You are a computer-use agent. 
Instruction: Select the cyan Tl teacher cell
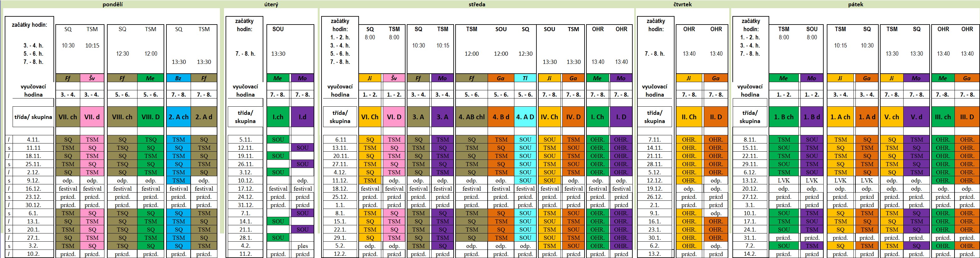coord(525,78)
